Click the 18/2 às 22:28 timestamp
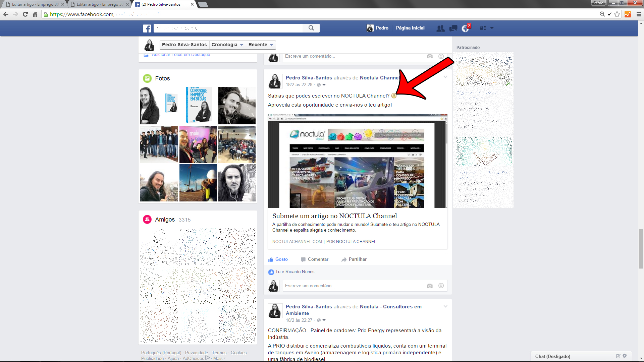This screenshot has height=362, width=644. tap(299, 85)
